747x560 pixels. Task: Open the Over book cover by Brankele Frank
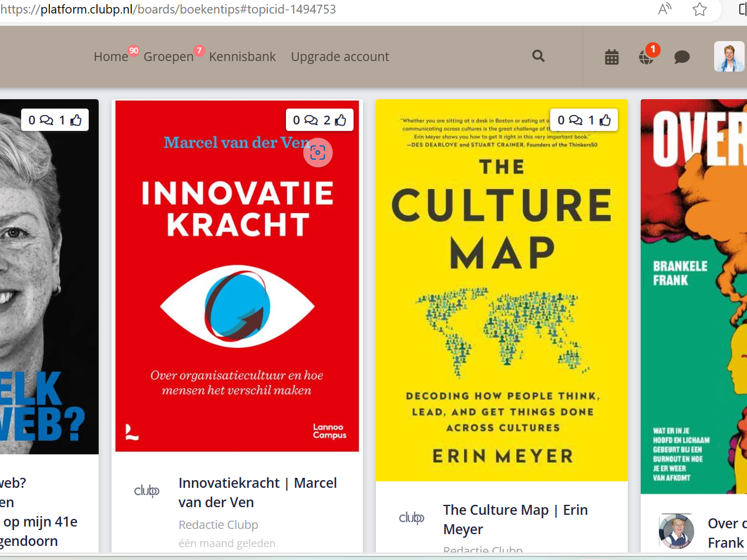[x=694, y=296]
